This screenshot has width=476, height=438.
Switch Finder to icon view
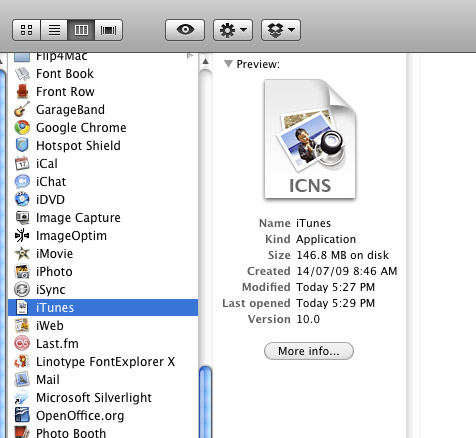click(x=26, y=30)
